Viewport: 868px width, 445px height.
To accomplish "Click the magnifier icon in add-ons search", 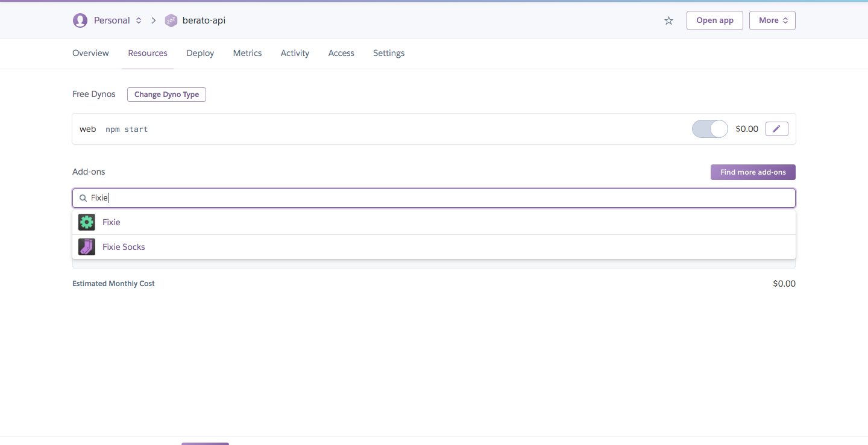I will pyautogui.click(x=83, y=198).
